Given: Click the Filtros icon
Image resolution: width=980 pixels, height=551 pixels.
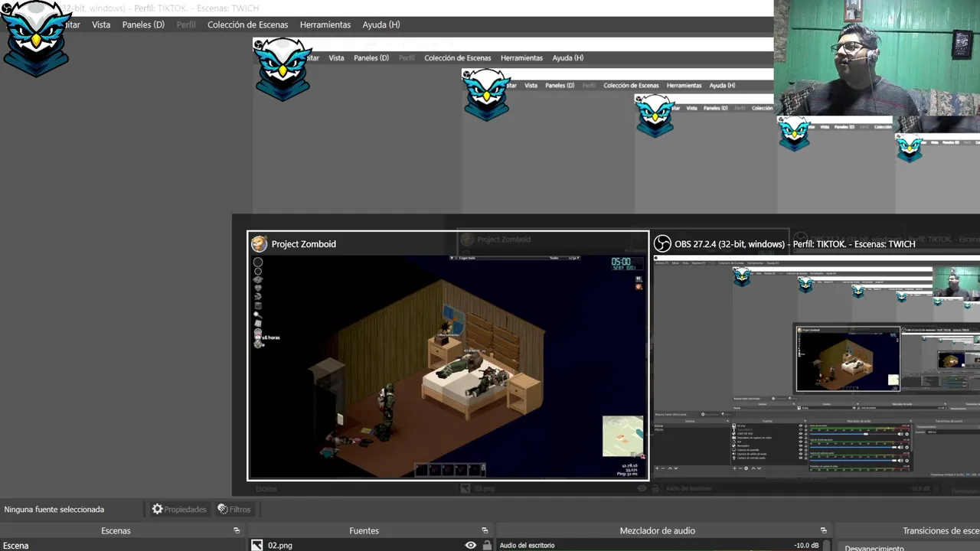Looking at the screenshot, I should [223, 509].
